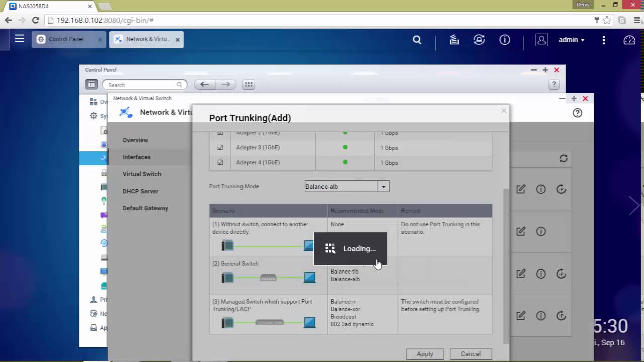Toggle the Adapter 3 (1GbE) checkbox
The width and height of the screenshot is (644, 362).
coord(220,147)
